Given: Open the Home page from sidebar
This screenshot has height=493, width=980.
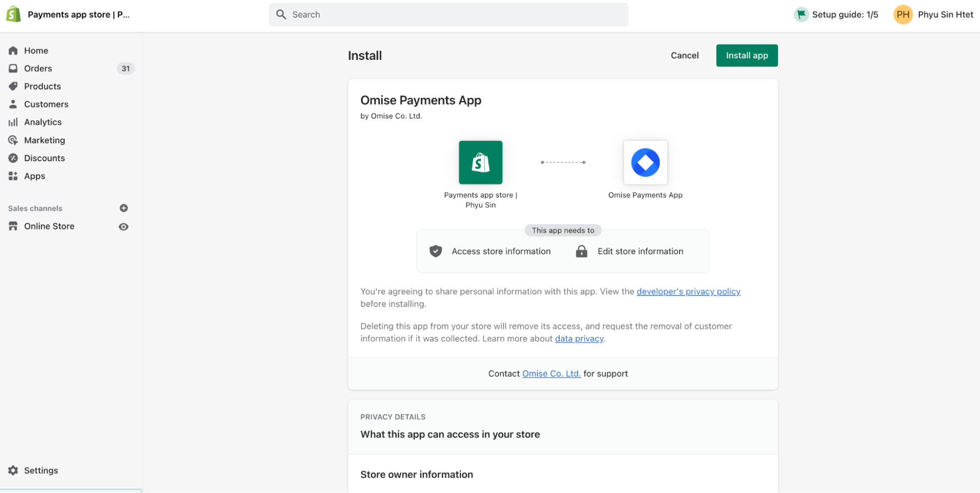Looking at the screenshot, I should (36, 51).
